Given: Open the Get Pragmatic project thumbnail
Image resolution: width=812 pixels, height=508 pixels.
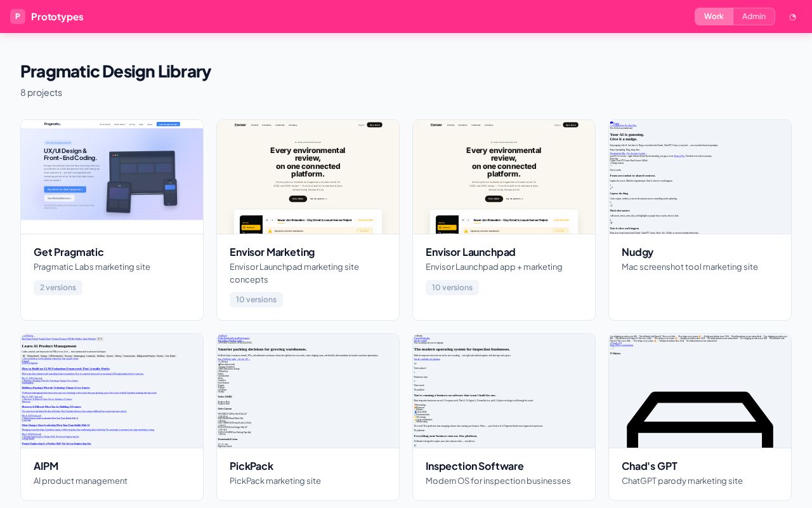Looking at the screenshot, I should pyautogui.click(x=112, y=177).
